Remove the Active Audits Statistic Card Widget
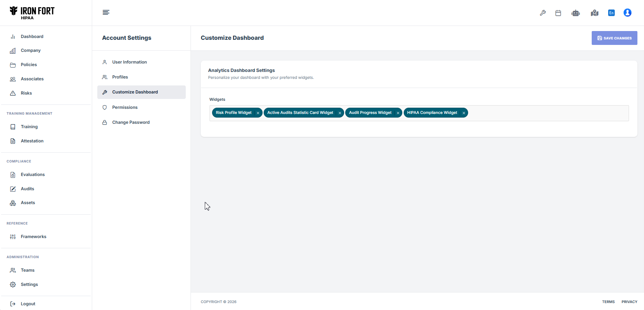The image size is (644, 310). pyautogui.click(x=340, y=113)
